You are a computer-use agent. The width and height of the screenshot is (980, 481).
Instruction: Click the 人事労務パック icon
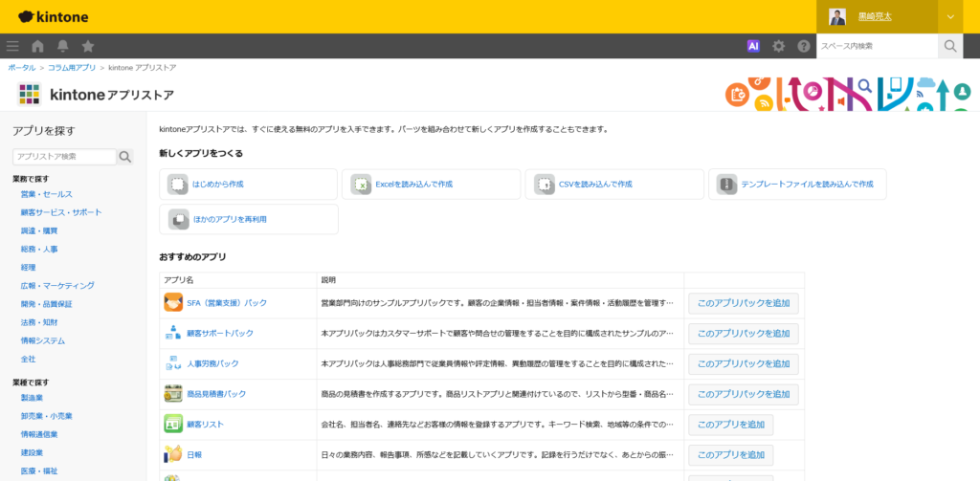pyautogui.click(x=173, y=363)
